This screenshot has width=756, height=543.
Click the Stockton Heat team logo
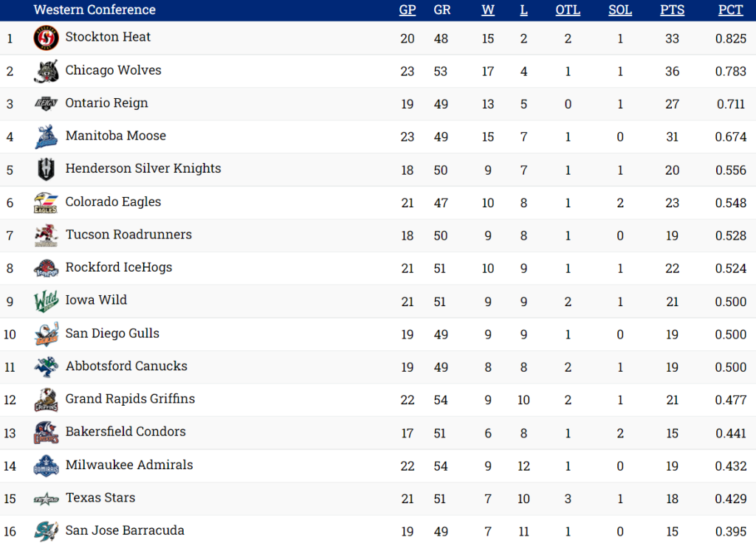(x=47, y=38)
